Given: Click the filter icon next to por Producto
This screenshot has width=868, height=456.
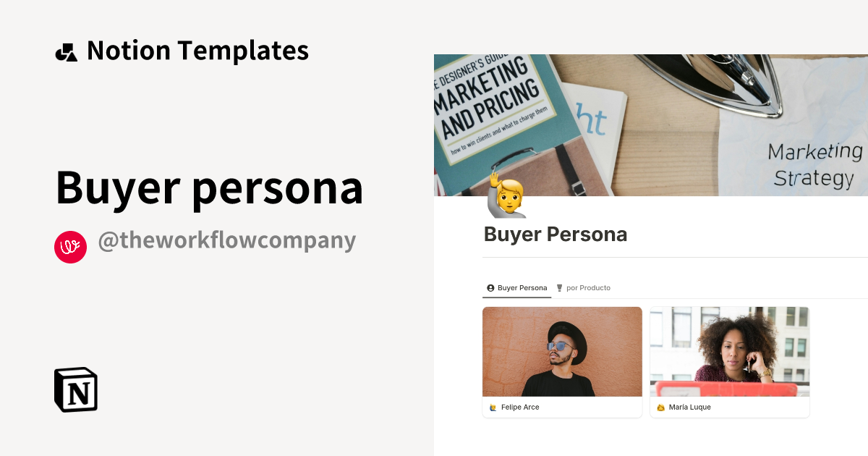Looking at the screenshot, I should coord(558,287).
